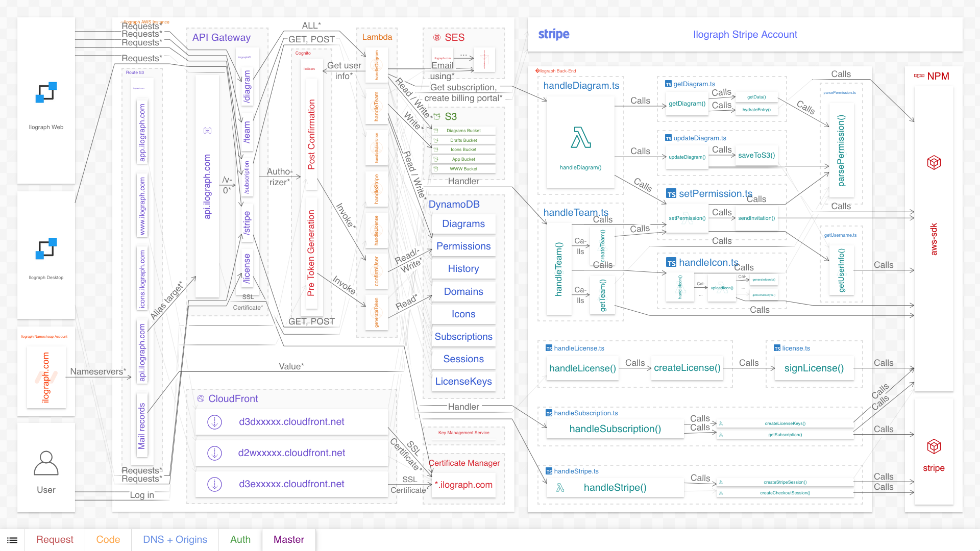Click the stripe package cube icon

pyautogui.click(x=934, y=446)
